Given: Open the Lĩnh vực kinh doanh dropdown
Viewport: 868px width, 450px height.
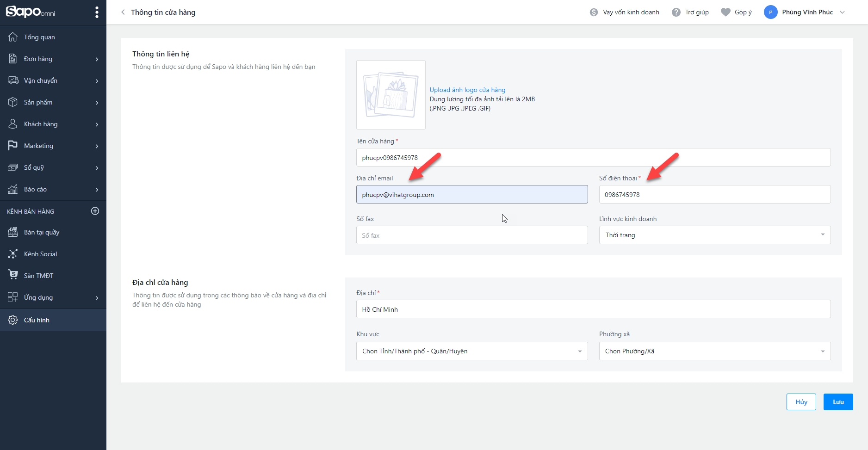Looking at the screenshot, I should tap(714, 235).
